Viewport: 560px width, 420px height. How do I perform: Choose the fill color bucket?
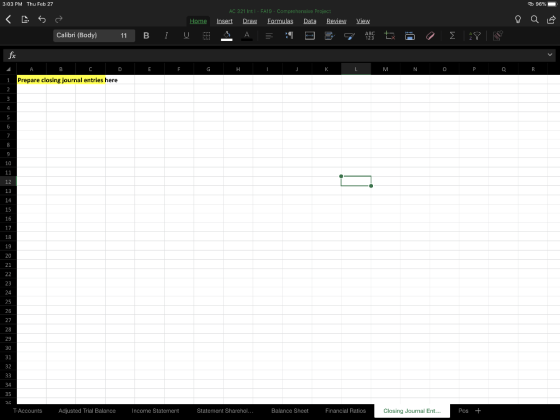click(226, 36)
